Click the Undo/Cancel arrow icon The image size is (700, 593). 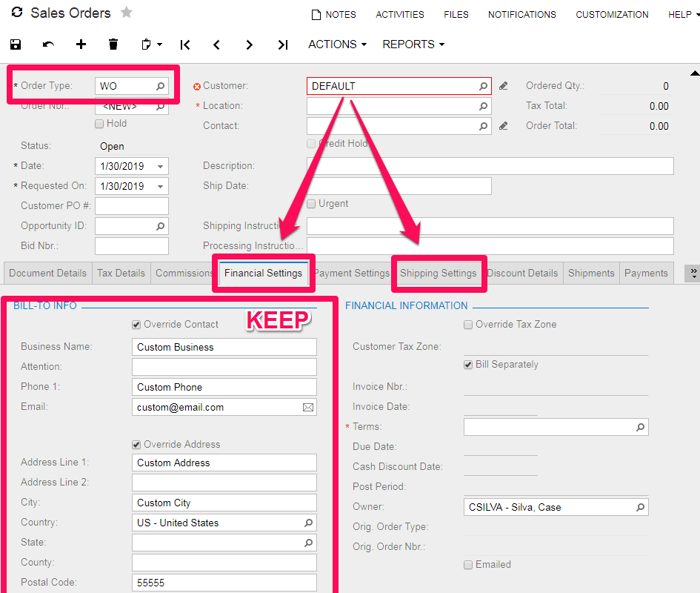point(49,44)
